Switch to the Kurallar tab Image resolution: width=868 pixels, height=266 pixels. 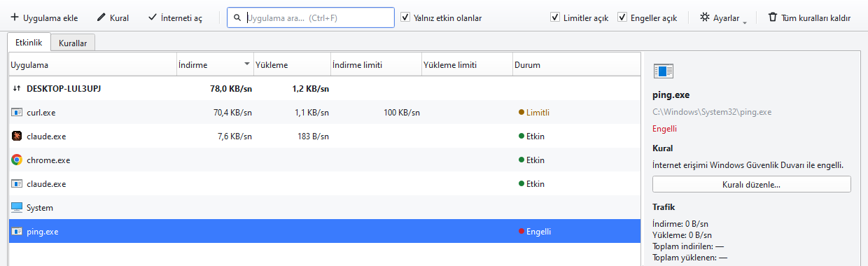(x=73, y=43)
